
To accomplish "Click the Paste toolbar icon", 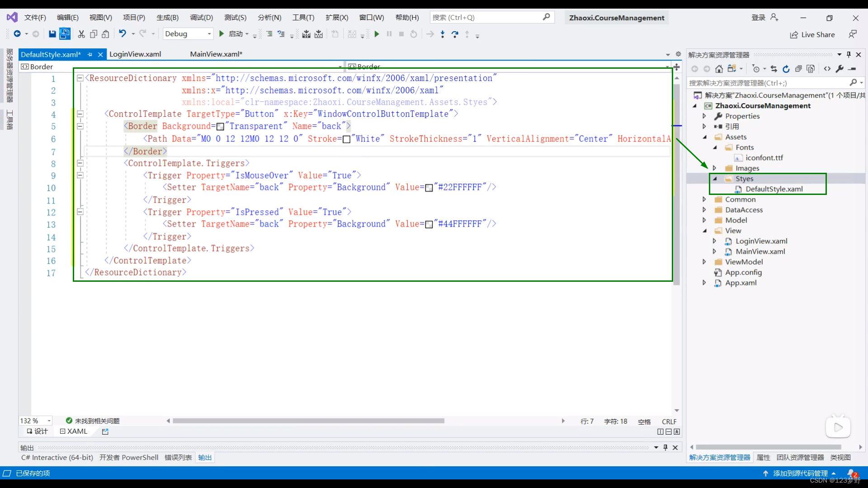I will pyautogui.click(x=105, y=34).
